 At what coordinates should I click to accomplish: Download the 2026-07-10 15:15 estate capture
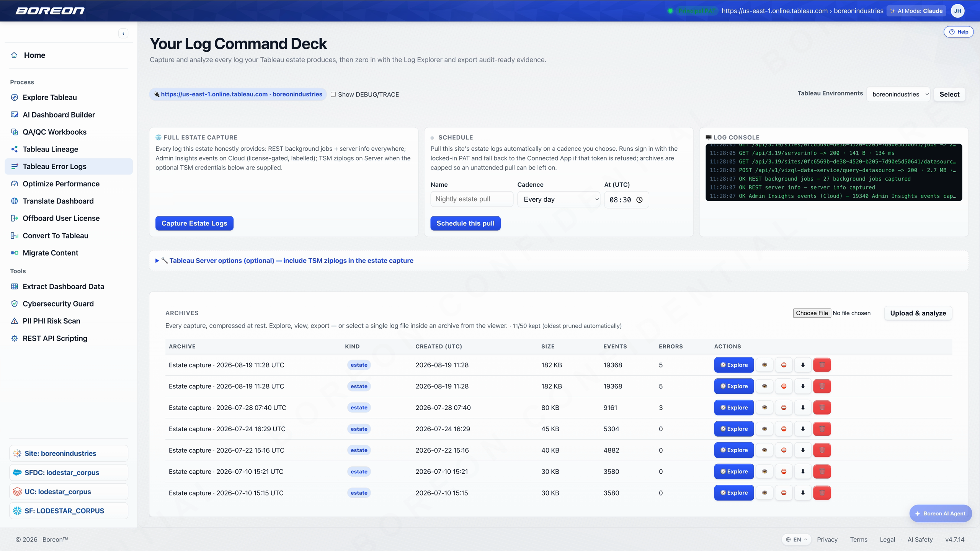coord(803,493)
